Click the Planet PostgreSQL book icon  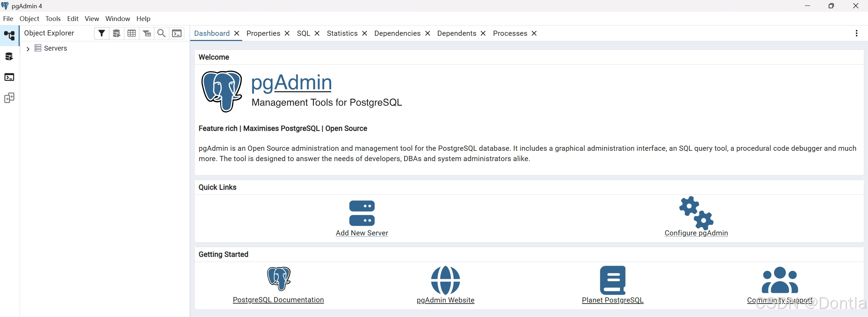613,280
